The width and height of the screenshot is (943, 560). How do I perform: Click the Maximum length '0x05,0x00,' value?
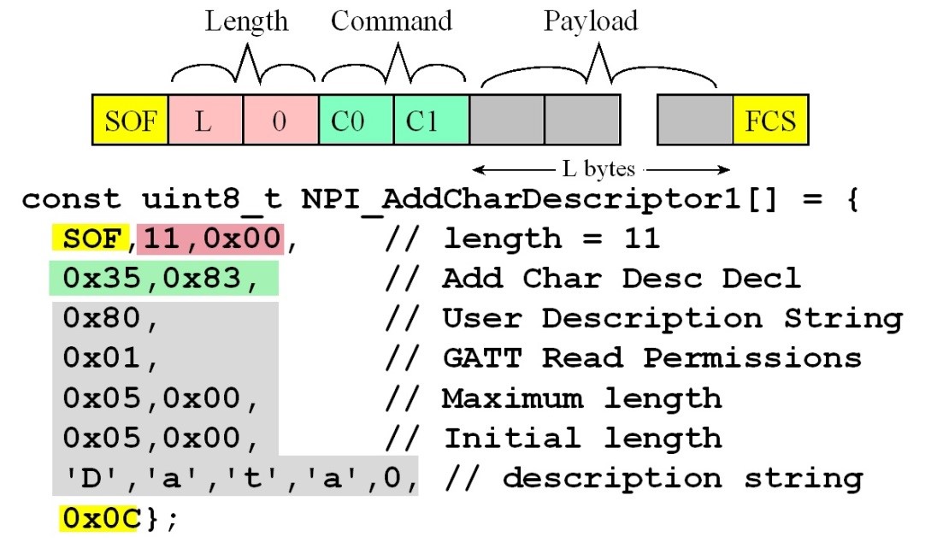(x=161, y=398)
